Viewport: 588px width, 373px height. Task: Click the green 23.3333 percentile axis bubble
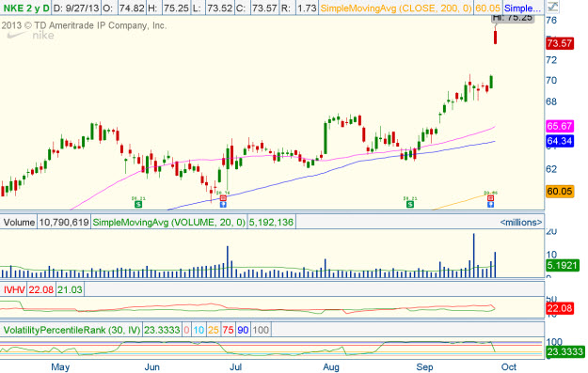point(565,351)
